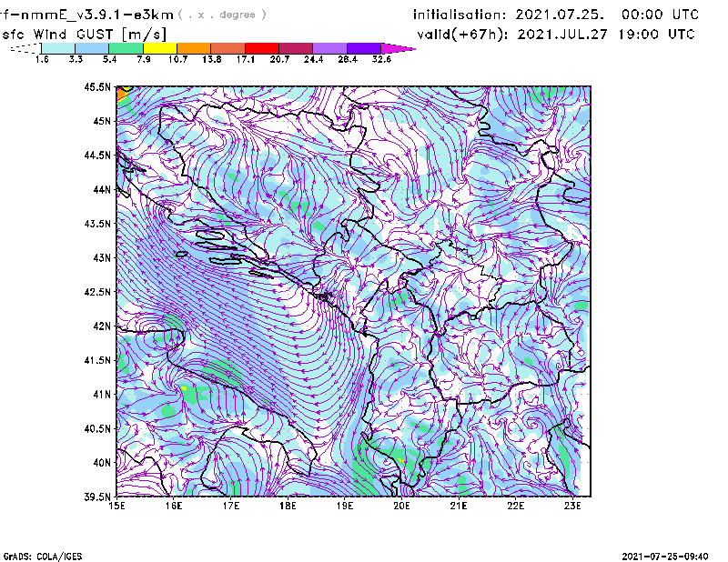Pick the orange 10.7–13.8 legend swatch
The width and height of the screenshot is (728, 562).
click(194, 48)
